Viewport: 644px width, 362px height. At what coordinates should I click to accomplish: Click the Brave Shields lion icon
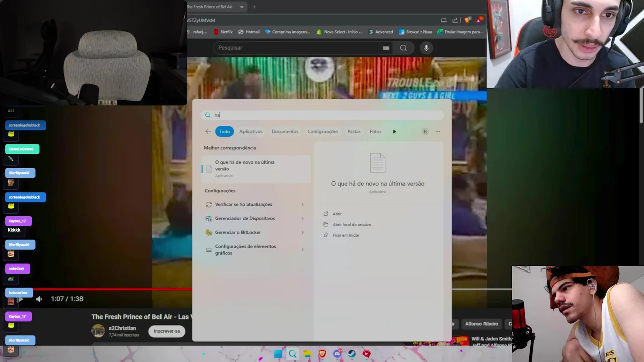(468, 20)
